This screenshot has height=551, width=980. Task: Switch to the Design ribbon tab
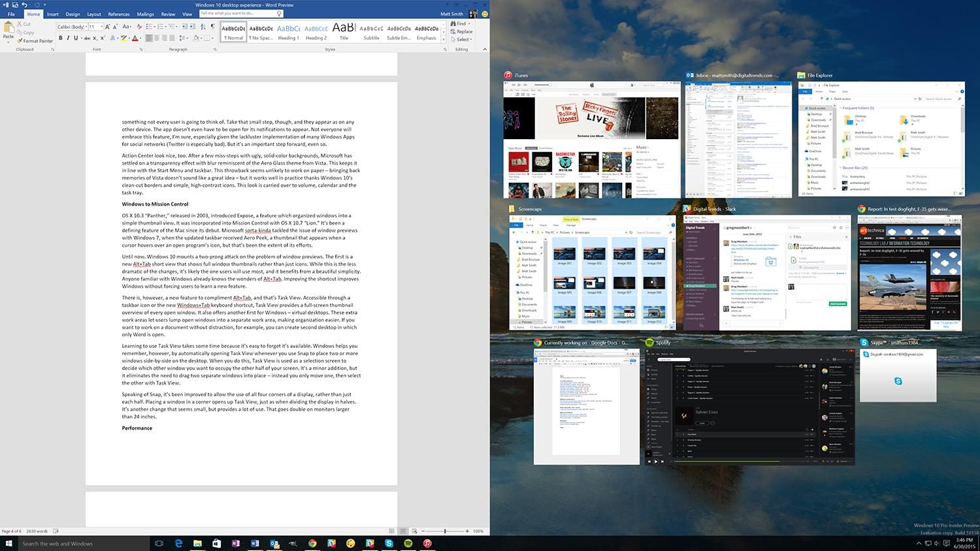point(73,14)
